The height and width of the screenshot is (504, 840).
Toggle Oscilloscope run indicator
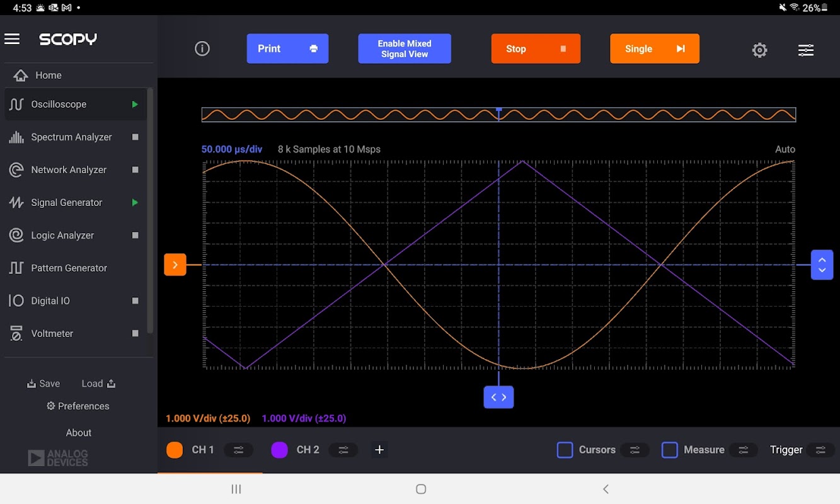coord(134,105)
